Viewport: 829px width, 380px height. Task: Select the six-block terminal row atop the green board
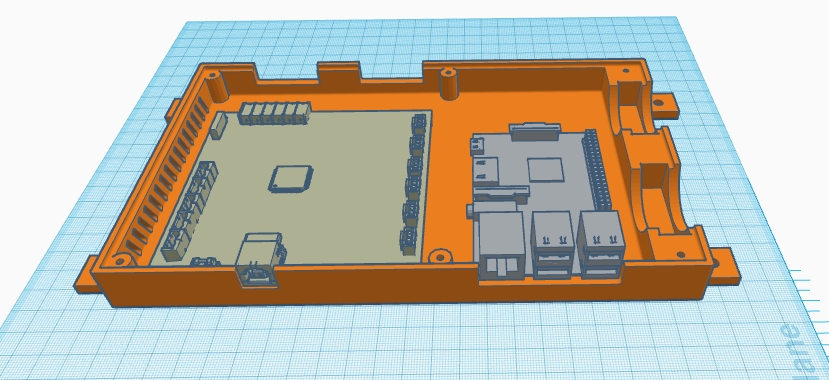tap(274, 113)
